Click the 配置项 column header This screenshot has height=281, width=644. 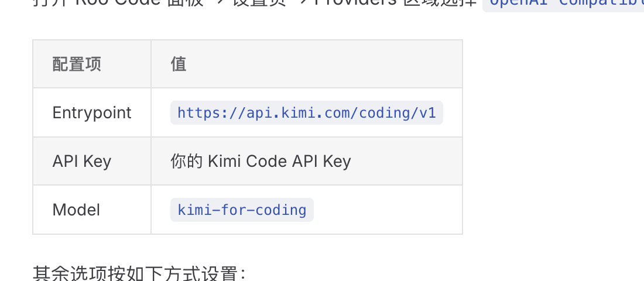(x=77, y=64)
